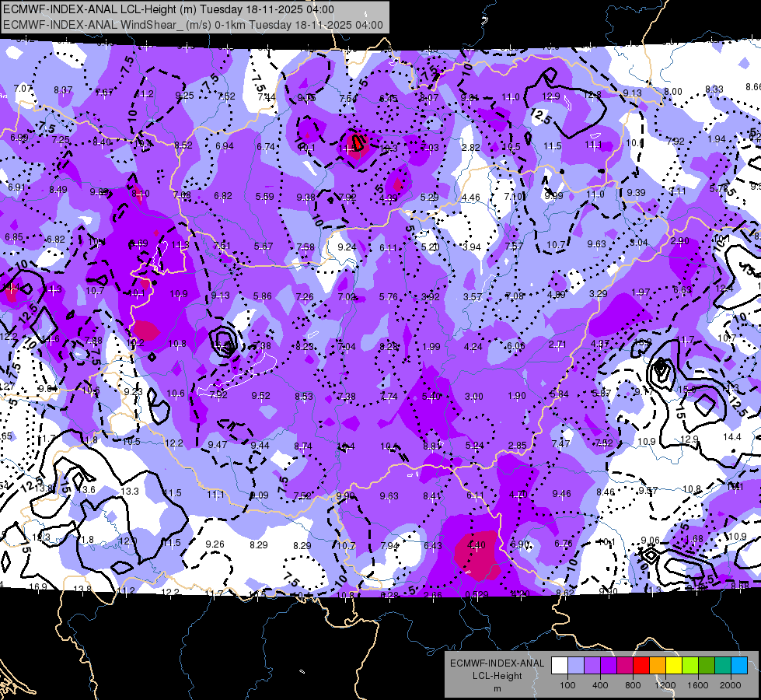Click the red legend swatch
761x700 pixels.
[641, 666]
